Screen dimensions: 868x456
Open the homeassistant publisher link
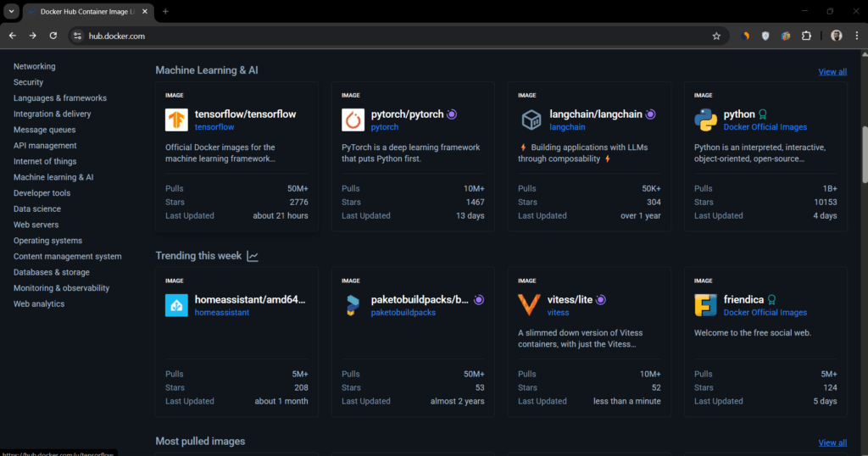[x=222, y=313]
